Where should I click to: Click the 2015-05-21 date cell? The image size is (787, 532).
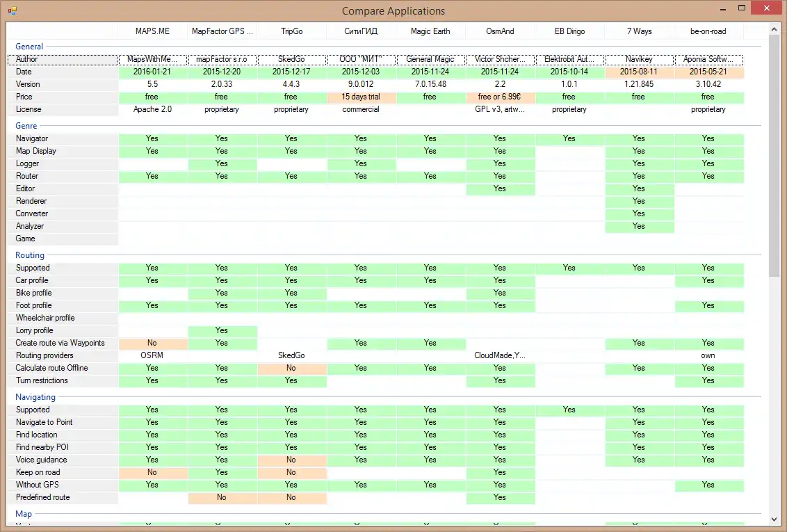click(708, 72)
